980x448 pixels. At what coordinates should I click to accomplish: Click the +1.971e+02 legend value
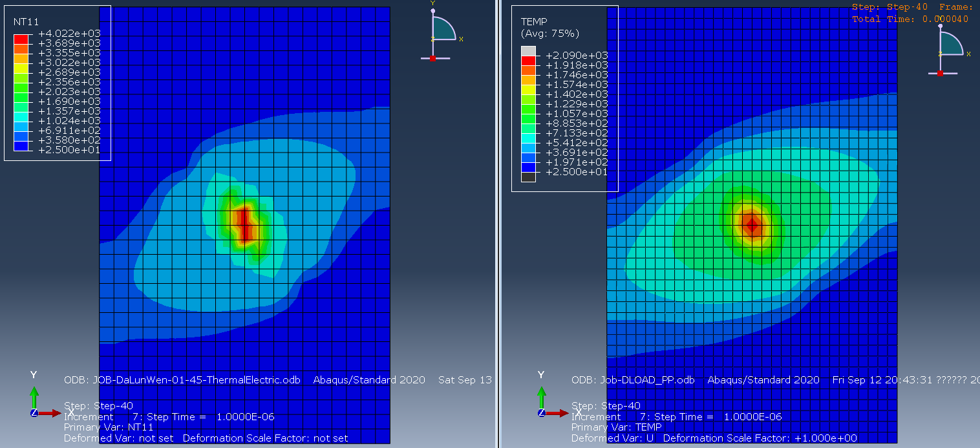[x=577, y=162]
